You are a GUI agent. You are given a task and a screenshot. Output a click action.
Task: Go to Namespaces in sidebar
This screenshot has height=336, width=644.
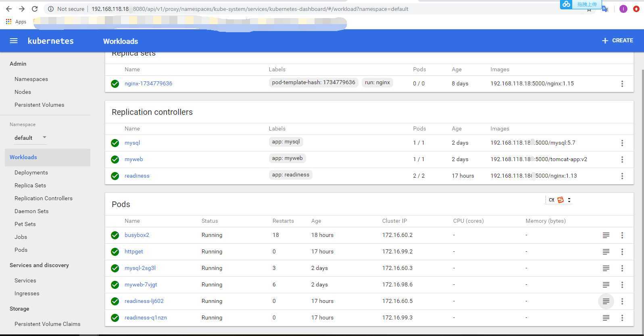(31, 79)
